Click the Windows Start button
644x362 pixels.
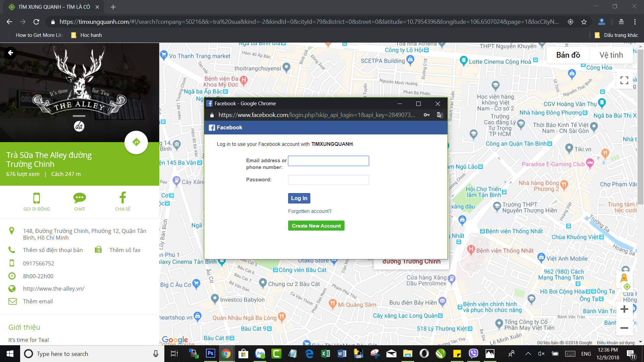tap(10, 354)
